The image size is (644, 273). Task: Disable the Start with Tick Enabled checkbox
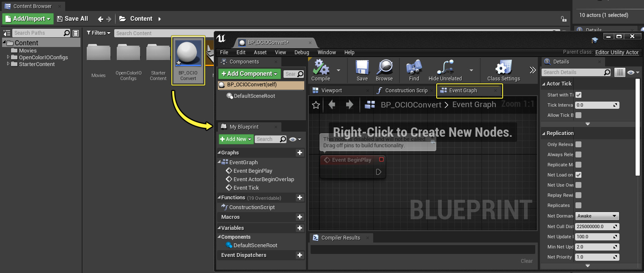click(578, 95)
